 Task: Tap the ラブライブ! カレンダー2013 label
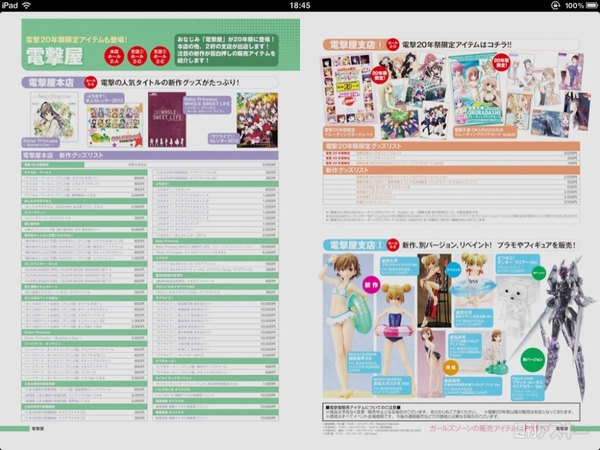(223, 139)
